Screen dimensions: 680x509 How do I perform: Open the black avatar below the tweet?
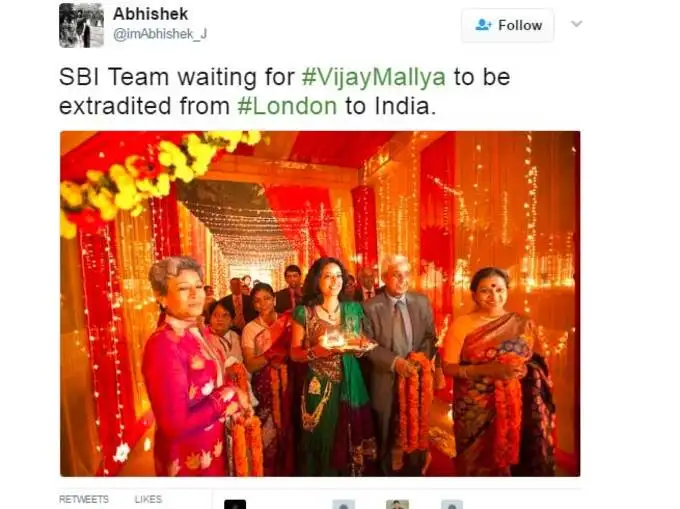point(235,504)
